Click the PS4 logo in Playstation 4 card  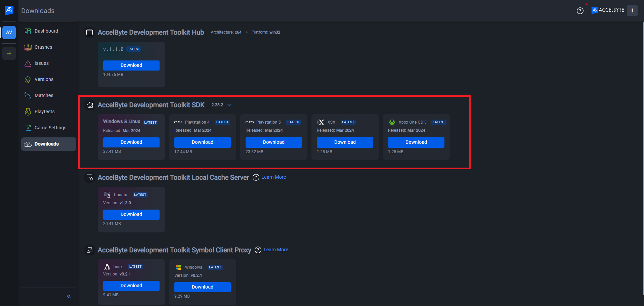click(x=178, y=122)
